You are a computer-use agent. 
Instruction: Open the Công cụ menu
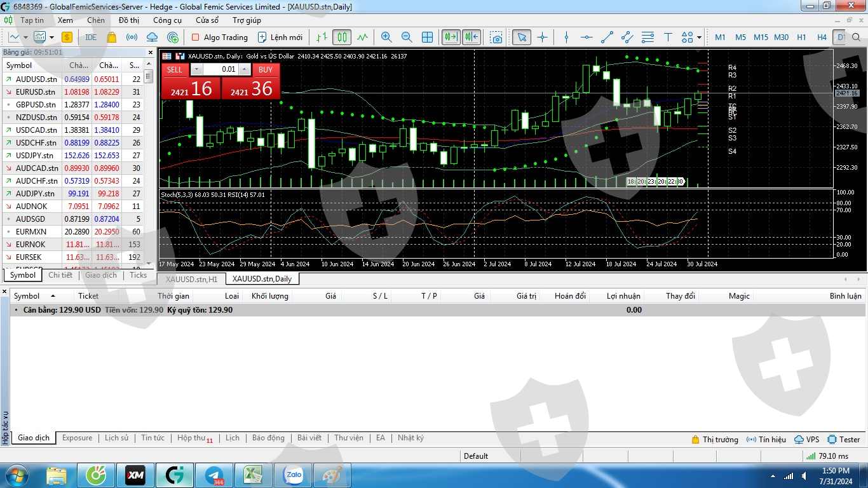click(x=167, y=20)
